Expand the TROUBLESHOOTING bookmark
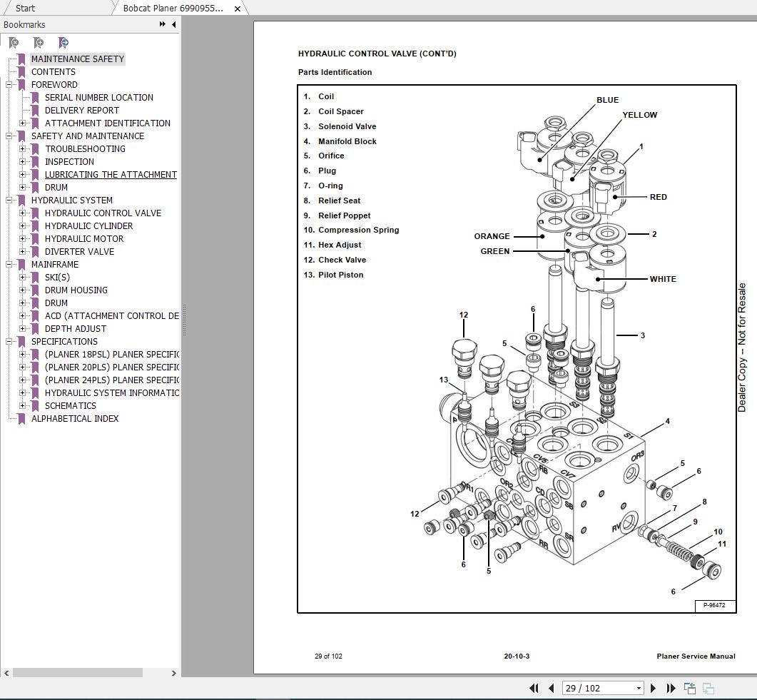 point(24,148)
